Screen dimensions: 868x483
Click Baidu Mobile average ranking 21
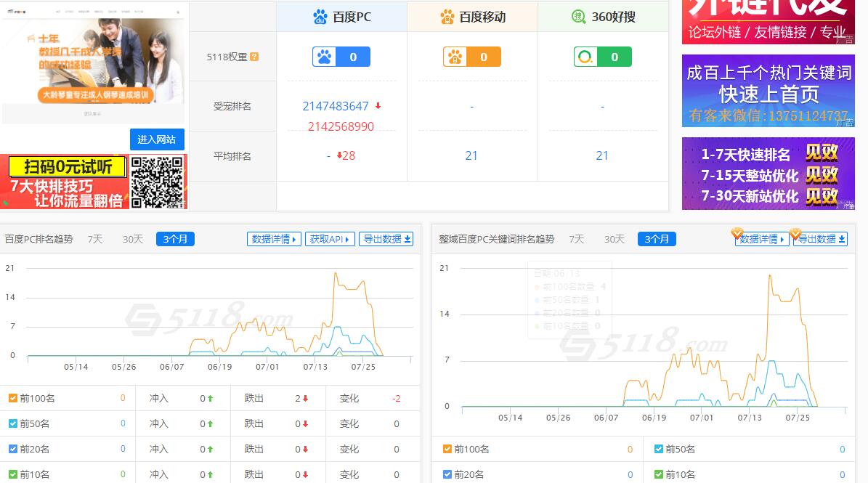pos(471,156)
